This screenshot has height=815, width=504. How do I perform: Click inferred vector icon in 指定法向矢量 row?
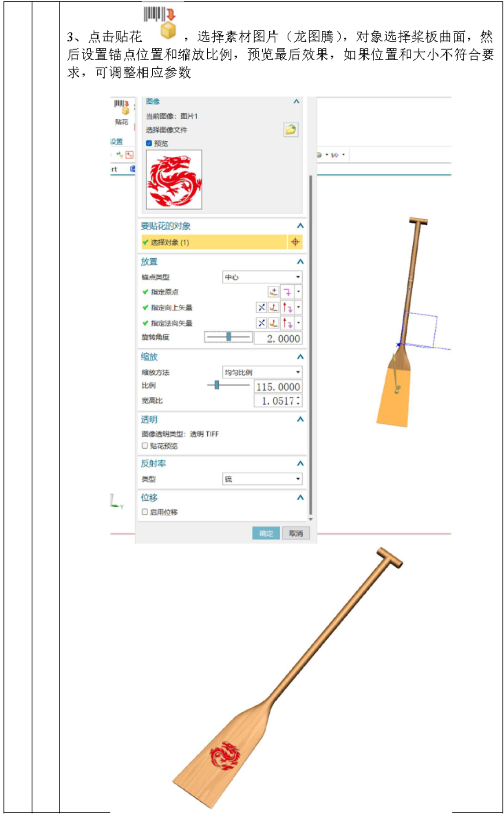coord(288,323)
